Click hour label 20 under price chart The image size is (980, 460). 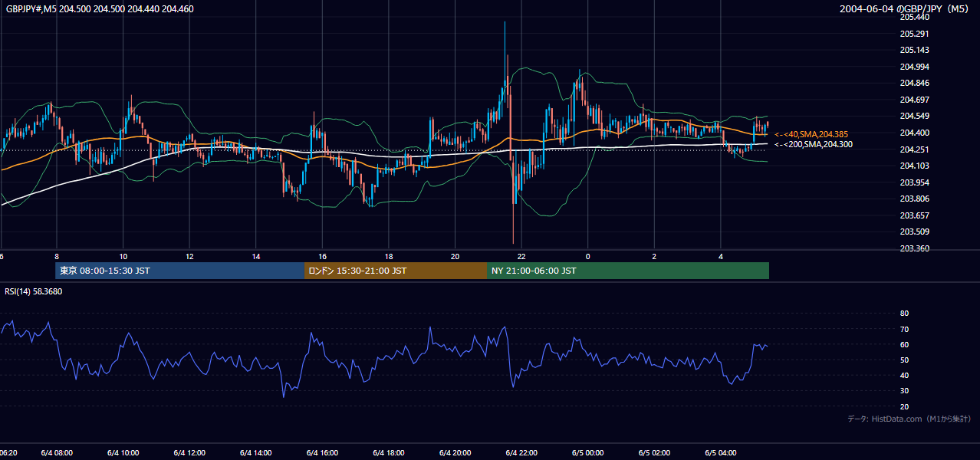pyautogui.click(x=455, y=256)
